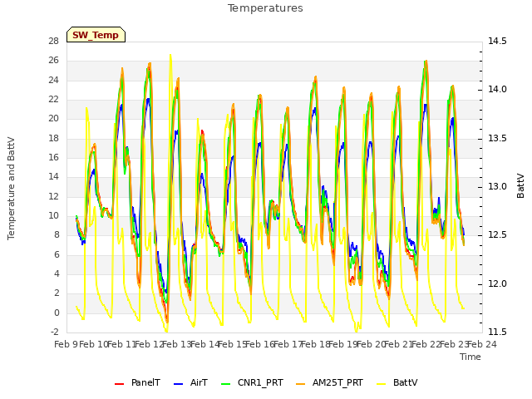This screenshot has width=532, height=399.
Task: Click the 11.5 right axis tick label
Action: (x=497, y=332)
